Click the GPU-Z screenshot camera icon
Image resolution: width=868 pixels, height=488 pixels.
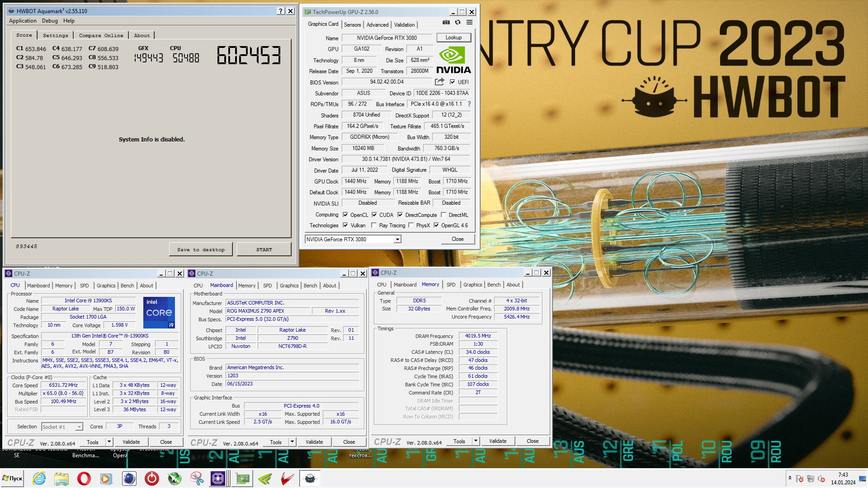point(446,22)
